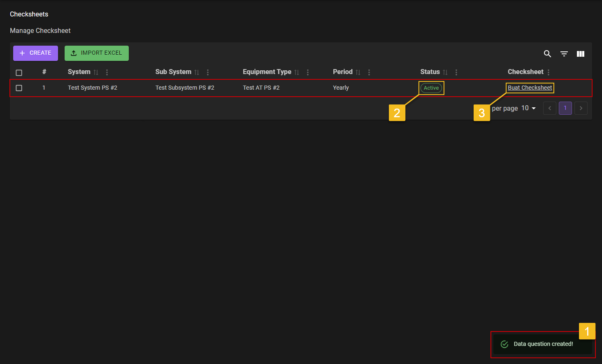Screen dimensions: 602x364
Task: Toggle the select-all checkbox in header
Action: (19, 72)
